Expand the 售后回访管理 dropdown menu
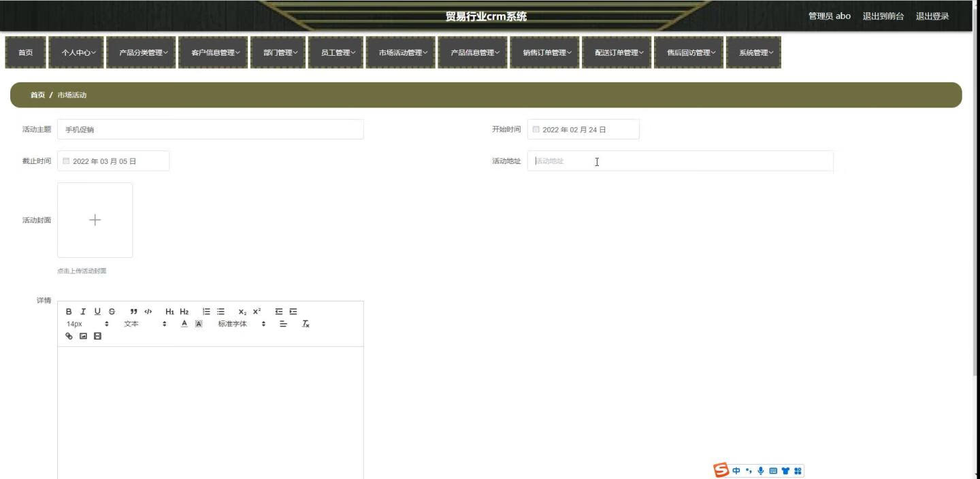 tap(689, 52)
